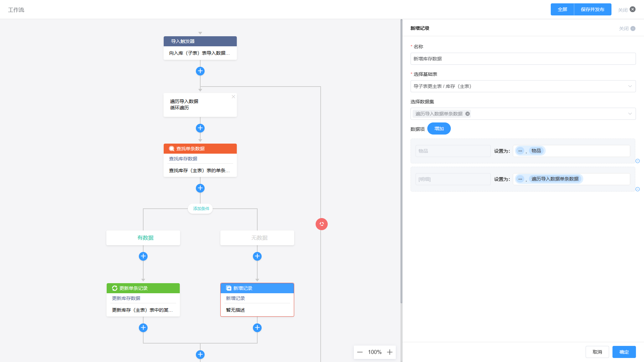Click the 物品 value chip

[x=536, y=151]
